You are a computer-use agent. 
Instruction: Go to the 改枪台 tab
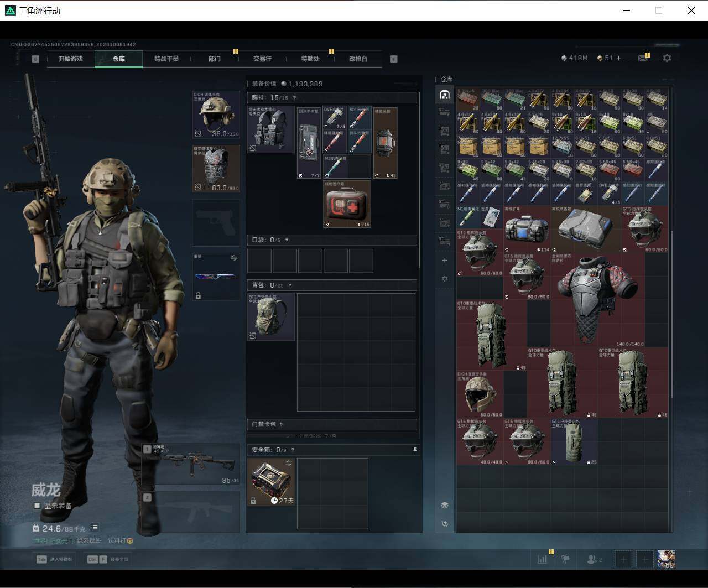[x=358, y=59]
